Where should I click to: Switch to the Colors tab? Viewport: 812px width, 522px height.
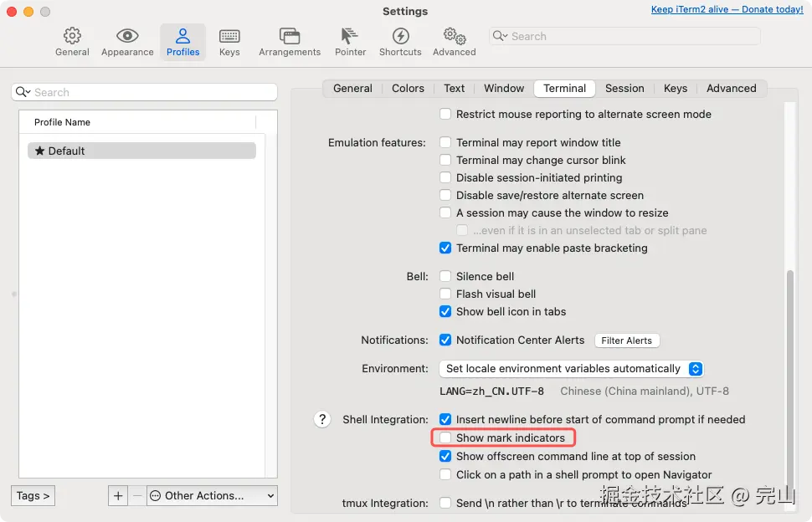(x=408, y=88)
